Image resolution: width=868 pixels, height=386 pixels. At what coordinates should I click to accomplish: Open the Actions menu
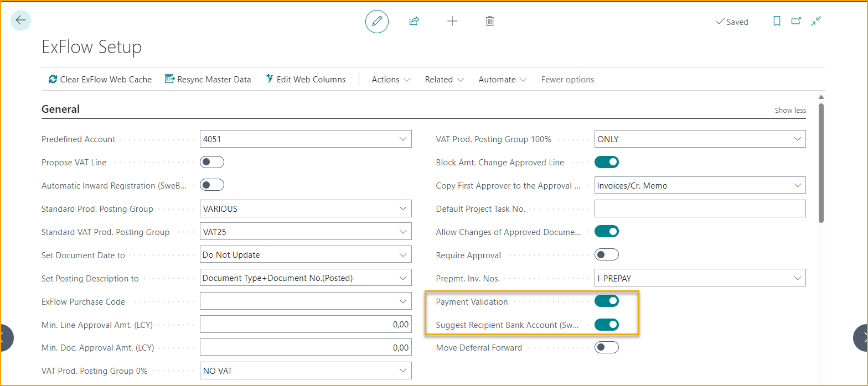391,80
